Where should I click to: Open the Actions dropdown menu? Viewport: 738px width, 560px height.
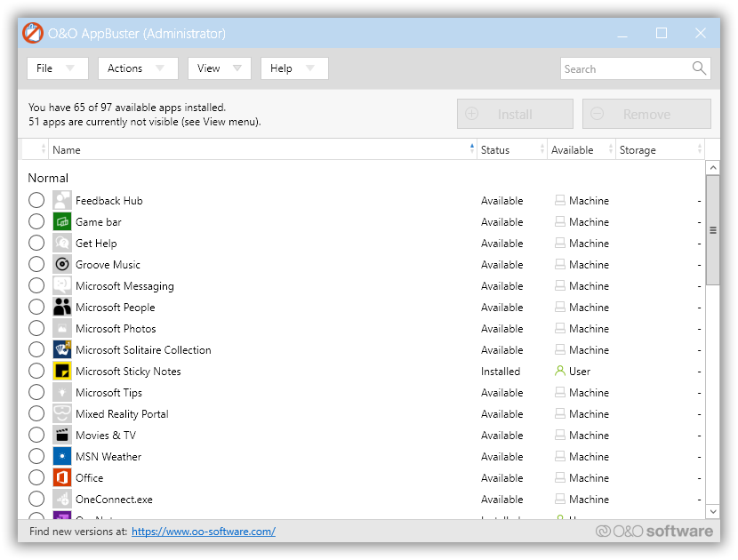(x=138, y=68)
